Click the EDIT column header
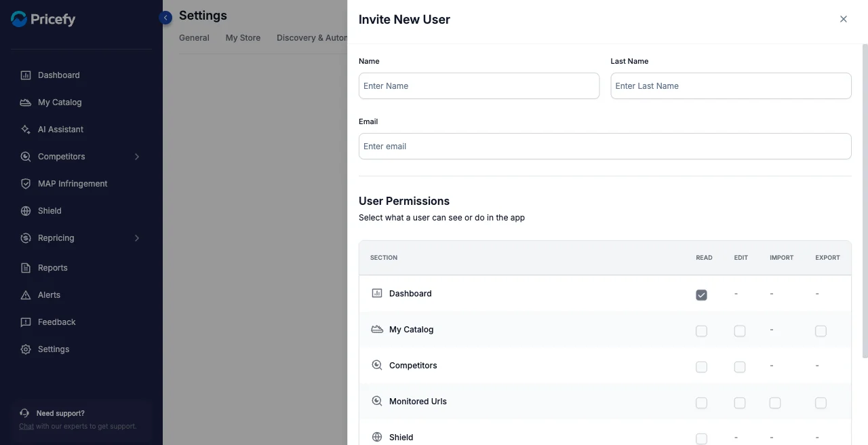Screen dimensions: 868x445 (x=741, y=258)
